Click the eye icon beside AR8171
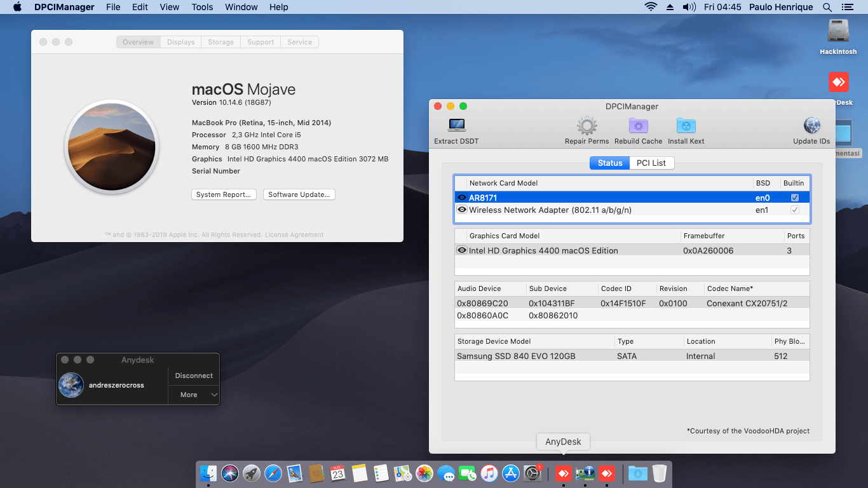868x488 pixels. pyautogui.click(x=462, y=198)
